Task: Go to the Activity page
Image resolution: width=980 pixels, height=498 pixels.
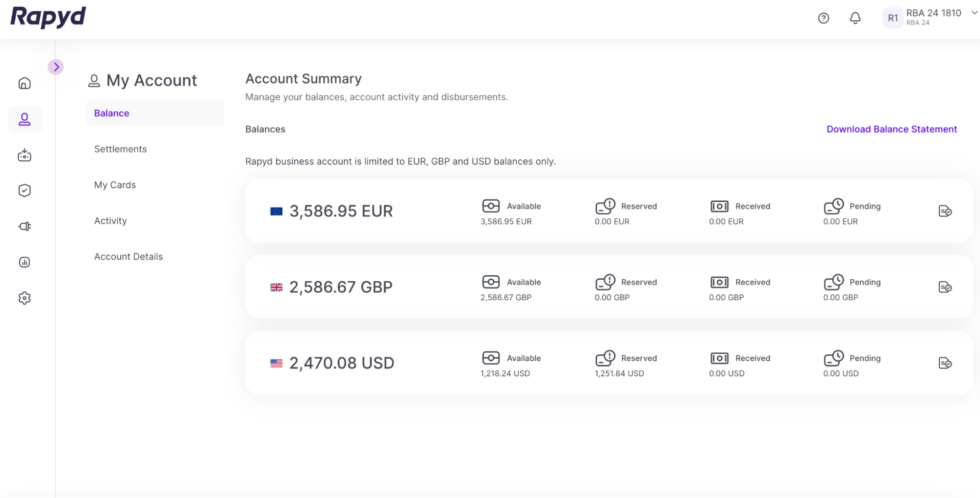Action: tap(111, 221)
